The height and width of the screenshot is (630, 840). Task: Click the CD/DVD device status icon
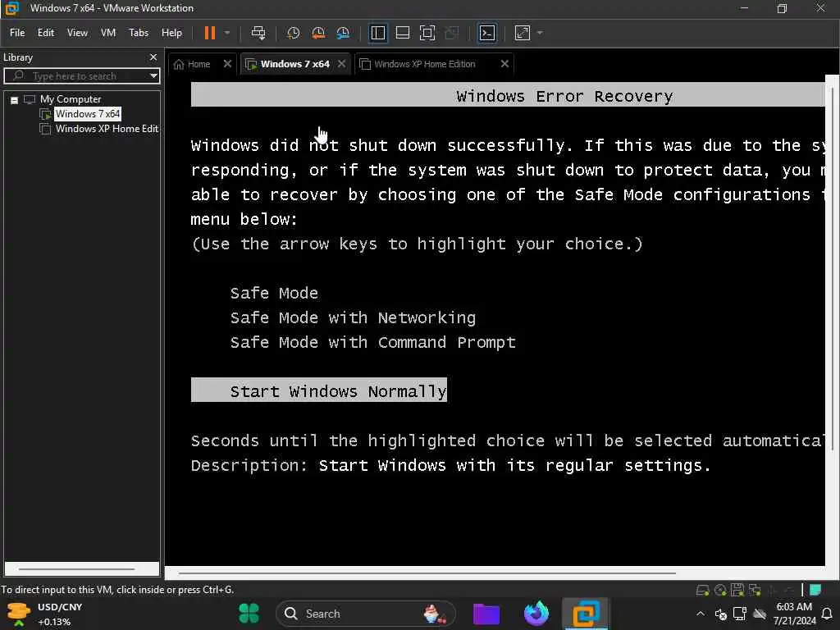(x=720, y=591)
